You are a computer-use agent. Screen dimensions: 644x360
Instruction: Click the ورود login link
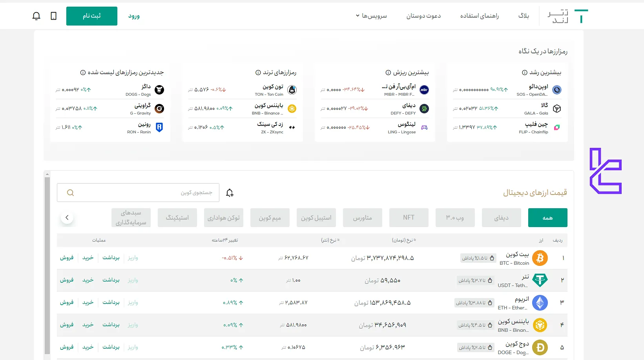coord(134,16)
